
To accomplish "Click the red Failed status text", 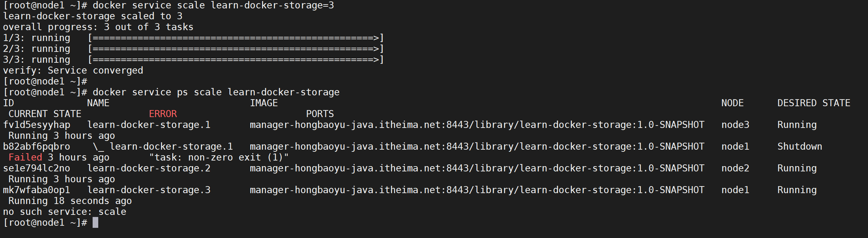I will point(25,157).
